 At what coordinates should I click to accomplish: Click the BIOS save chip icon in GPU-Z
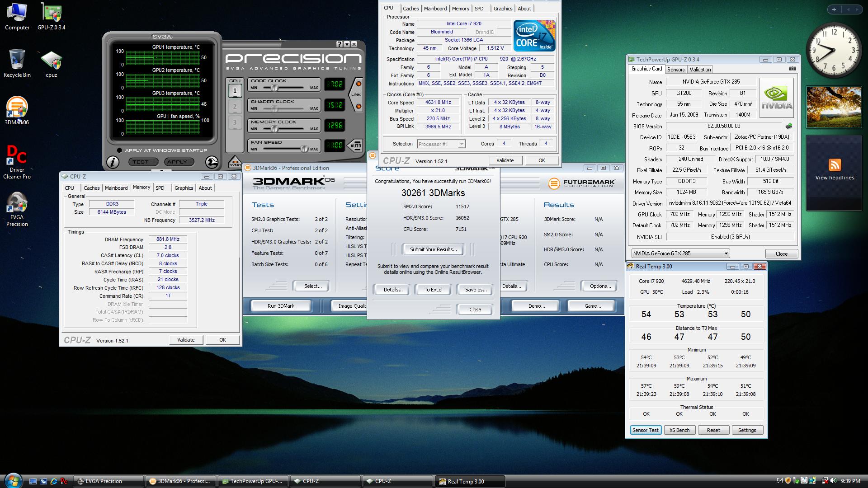pyautogui.click(x=789, y=126)
